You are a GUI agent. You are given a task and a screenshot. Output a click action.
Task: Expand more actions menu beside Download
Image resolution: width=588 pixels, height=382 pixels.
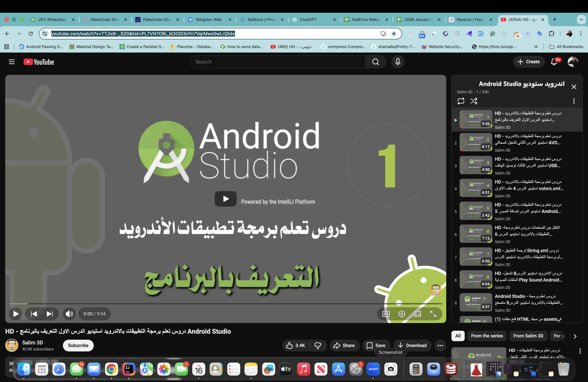(440, 345)
